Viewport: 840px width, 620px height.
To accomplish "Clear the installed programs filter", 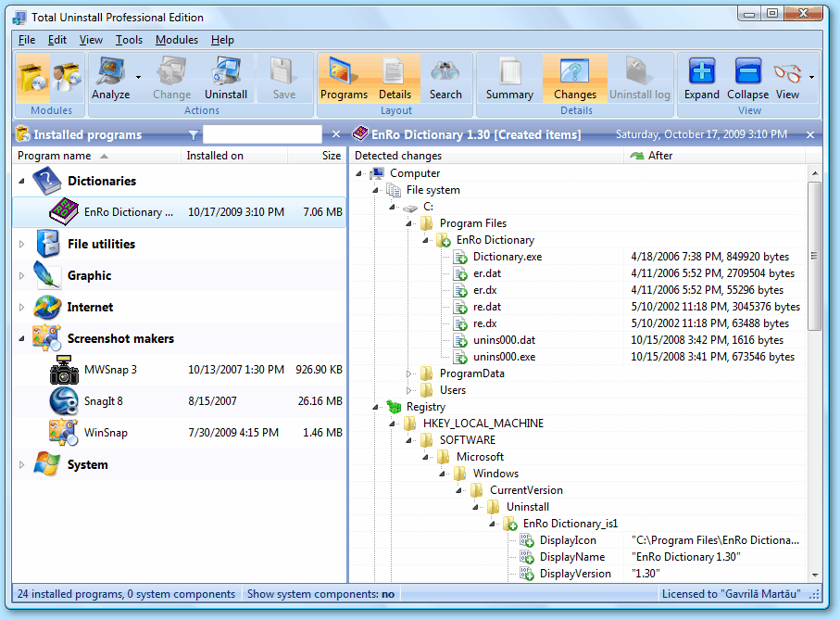I will tap(336, 134).
